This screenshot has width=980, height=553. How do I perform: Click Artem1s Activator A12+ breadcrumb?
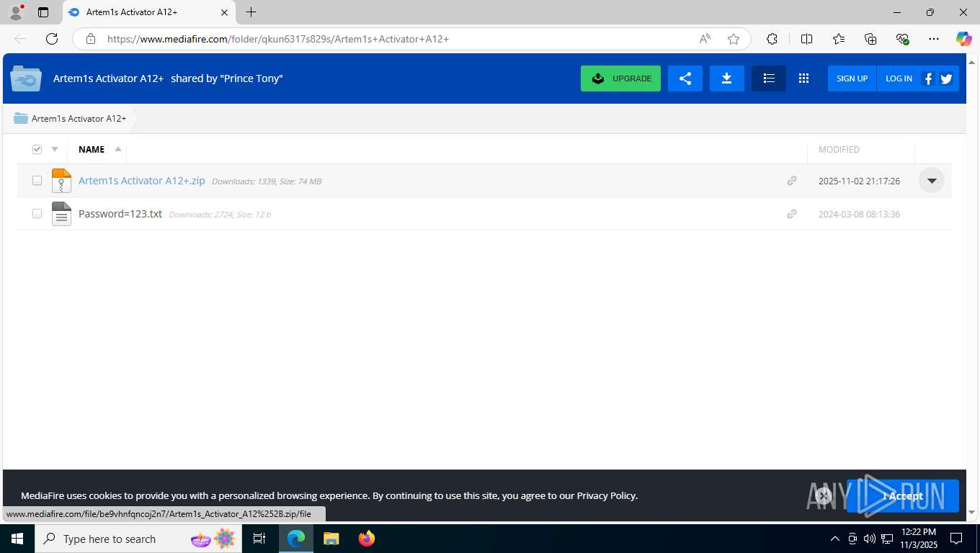pos(79,118)
